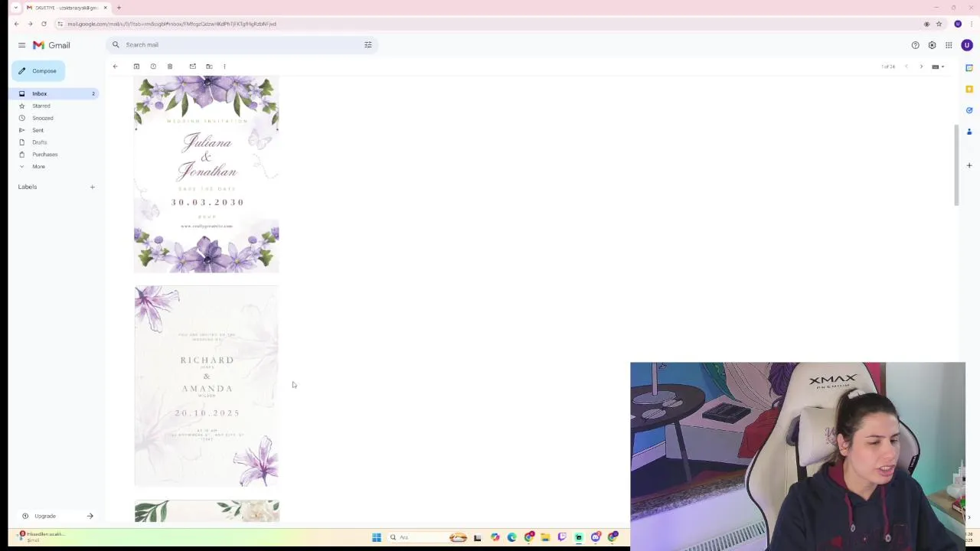Image resolution: width=980 pixels, height=551 pixels.
Task: Reload the browser page
Action: tap(44, 24)
